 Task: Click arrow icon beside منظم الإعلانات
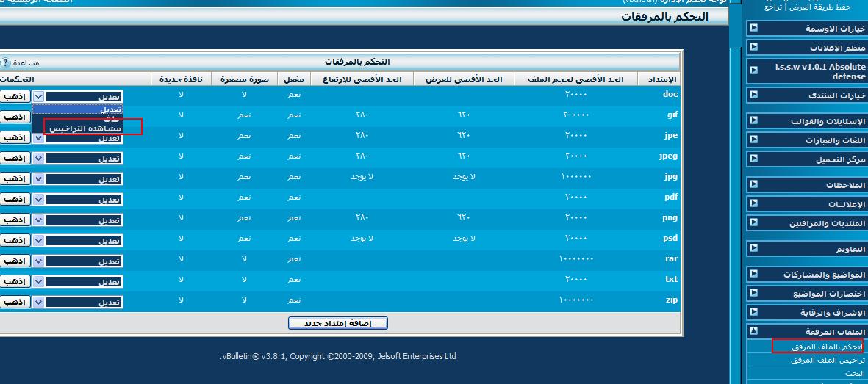coord(753,47)
